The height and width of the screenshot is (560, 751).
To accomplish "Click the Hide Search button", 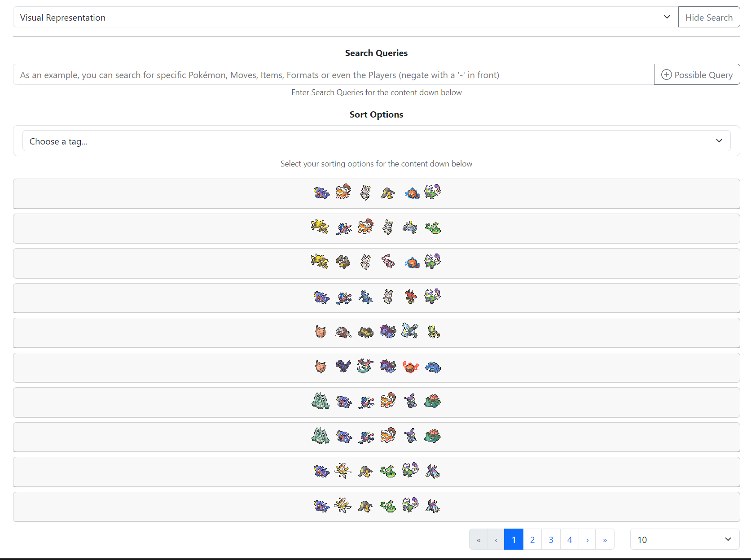I will point(709,17).
